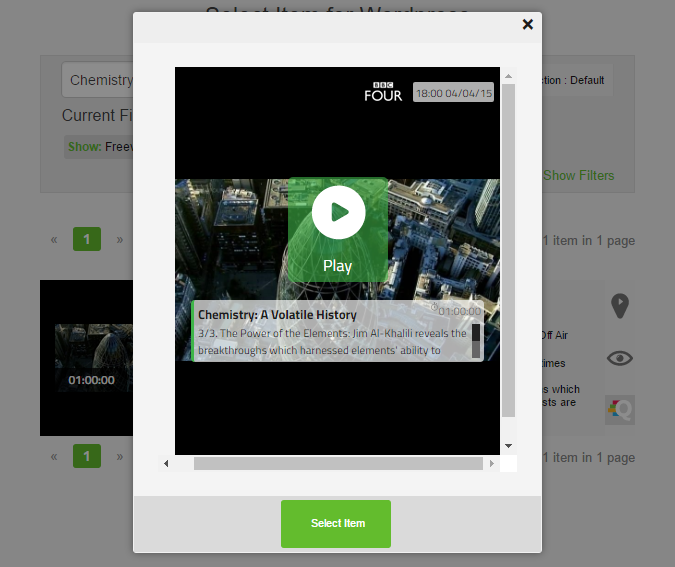
Task: Click the scroll left arrow in preview
Action: [x=166, y=464]
